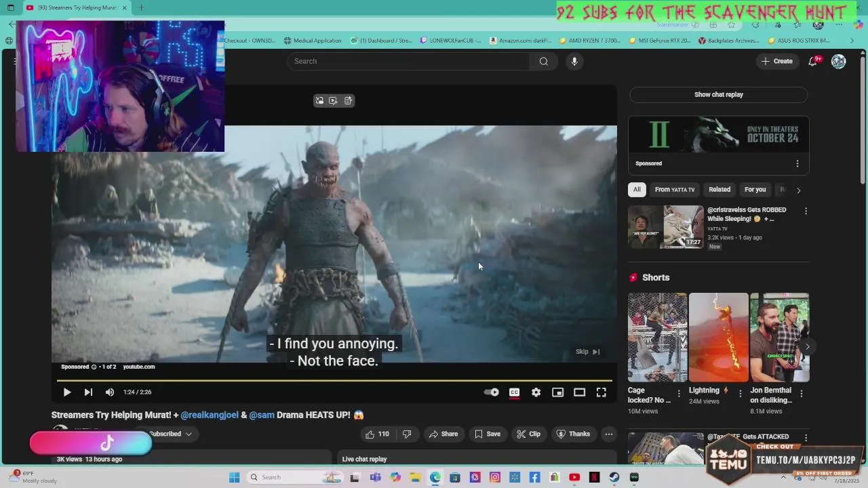Open YouTube notifications bell

click(x=813, y=61)
